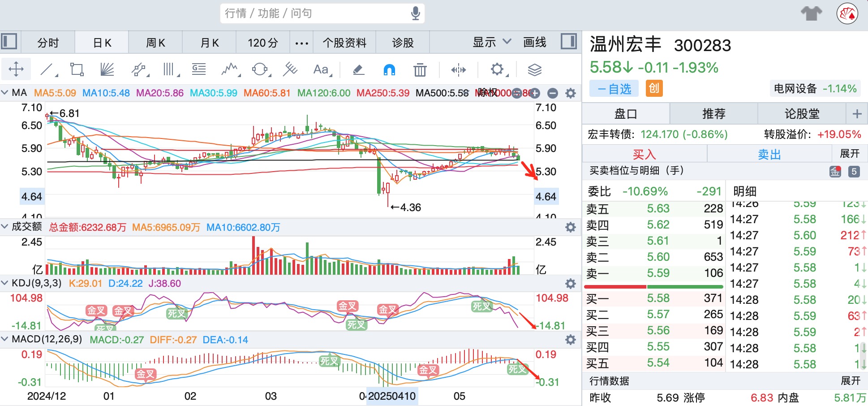Collapse the MA indicator chevron
The image size is (868, 406).
click(5, 93)
